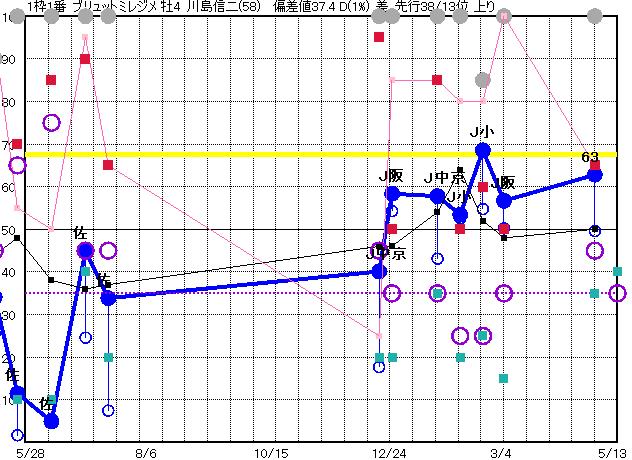Image resolution: width=632 pixels, height=460 pixels.
Task: Click the lowest blue point labeled 佐
Action: click(51, 421)
